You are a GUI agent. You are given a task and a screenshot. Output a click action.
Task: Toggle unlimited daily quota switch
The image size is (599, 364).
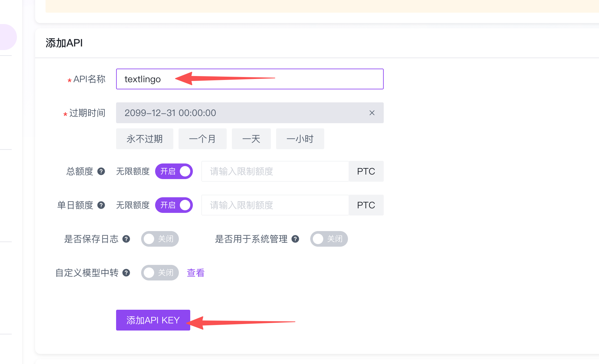click(x=174, y=205)
